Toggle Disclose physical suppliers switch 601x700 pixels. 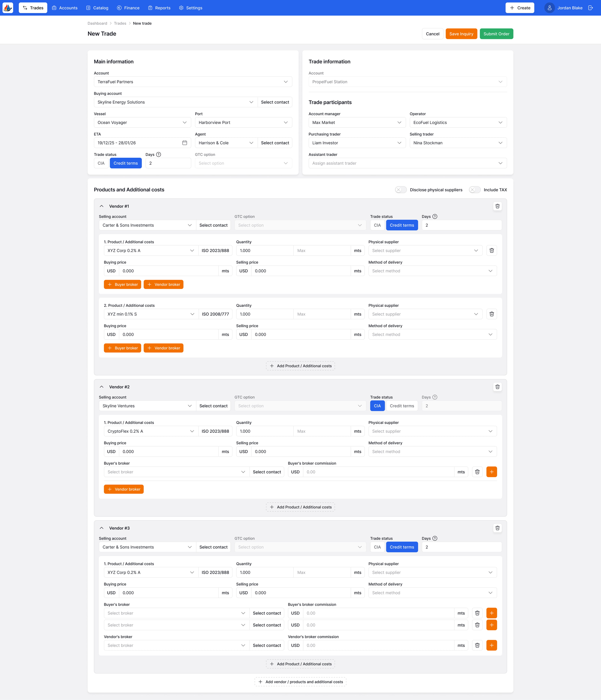(401, 190)
